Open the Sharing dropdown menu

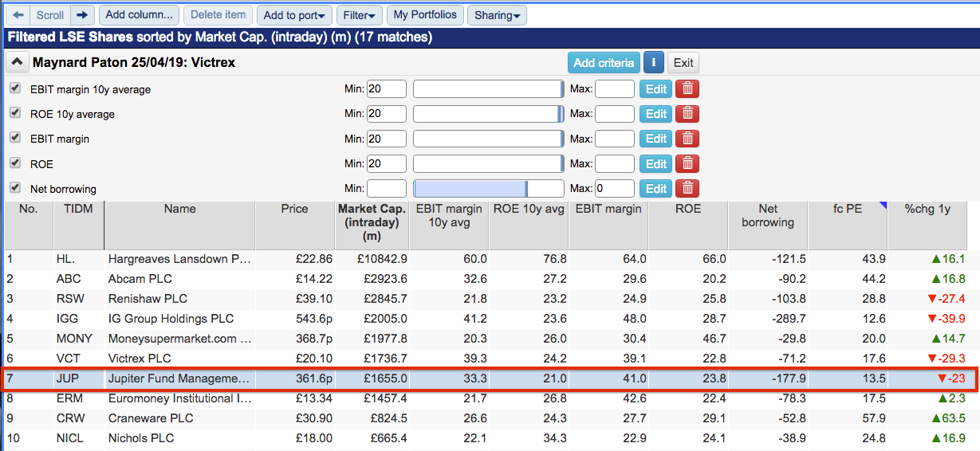click(496, 14)
